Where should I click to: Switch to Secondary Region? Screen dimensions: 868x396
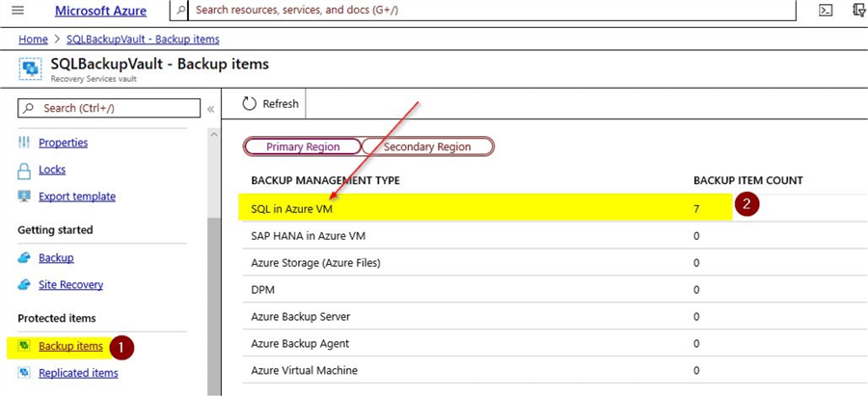pyautogui.click(x=427, y=146)
